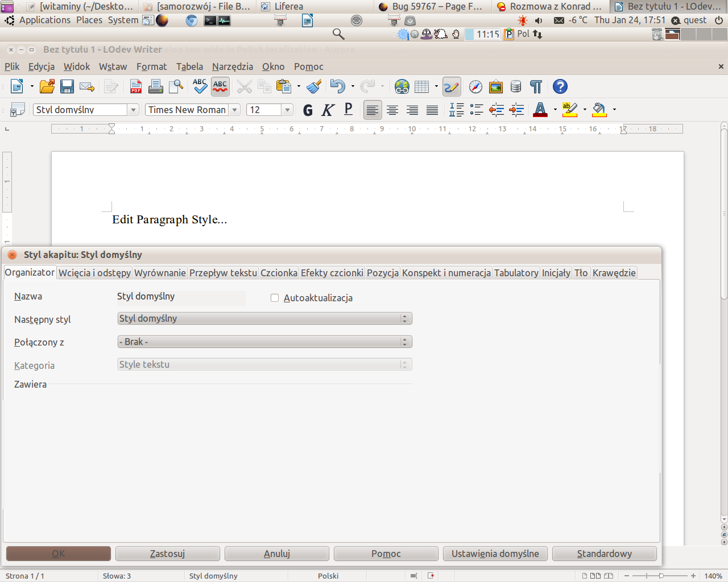Switch to the Czcionka tab
The height and width of the screenshot is (582, 728).
coord(279,273)
